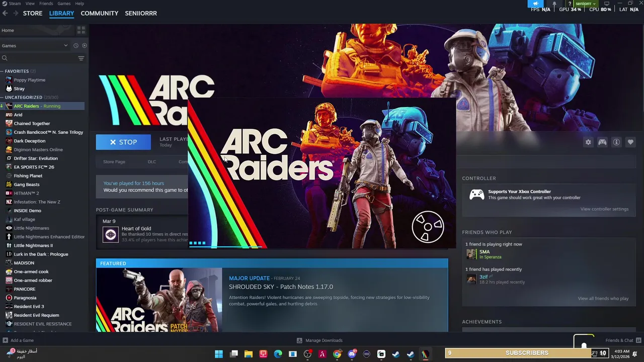Open Windows Start menu
Viewport: 644px width, 362px height.
[219, 354]
